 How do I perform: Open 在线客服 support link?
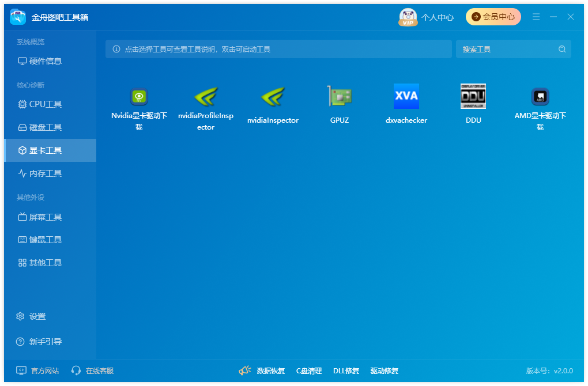click(x=92, y=370)
